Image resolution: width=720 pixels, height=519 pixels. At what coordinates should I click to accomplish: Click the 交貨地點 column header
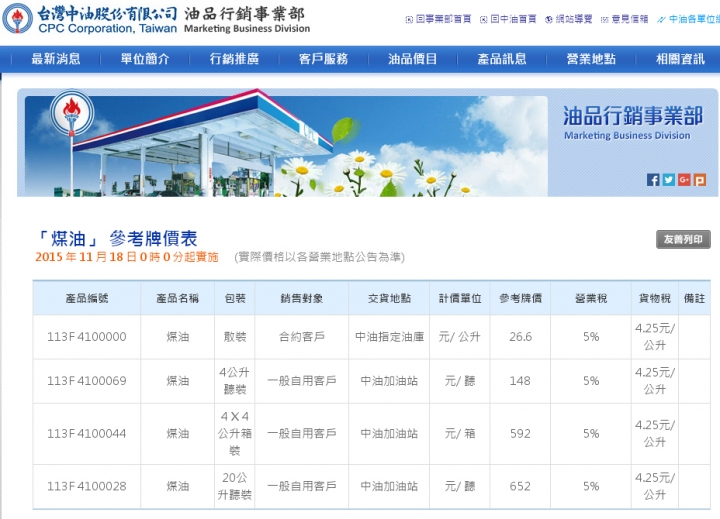(x=389, y=299)
